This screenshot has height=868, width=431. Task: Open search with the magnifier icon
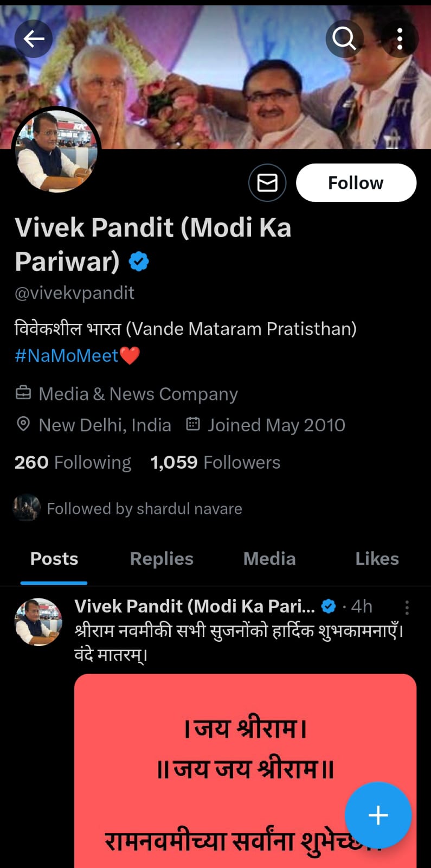[x=344, y=39]
